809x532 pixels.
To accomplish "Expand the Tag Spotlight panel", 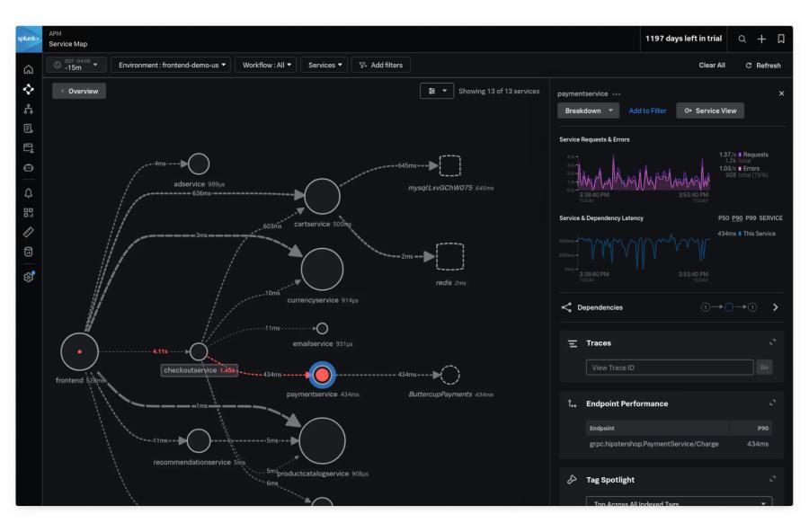I will click(772, 479).
